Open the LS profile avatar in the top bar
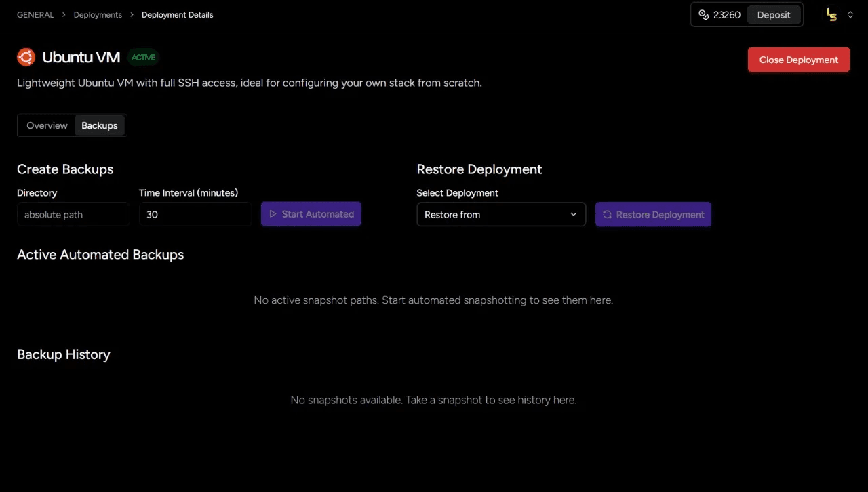Image resolution: width=868 pixels, height=492 pixels. pyautogui.click(x=831, y=14)
